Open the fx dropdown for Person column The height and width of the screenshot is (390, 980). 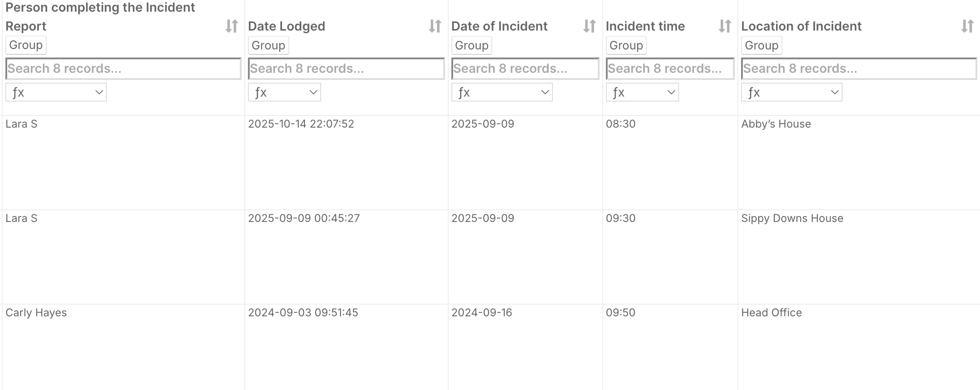point(56,93)
